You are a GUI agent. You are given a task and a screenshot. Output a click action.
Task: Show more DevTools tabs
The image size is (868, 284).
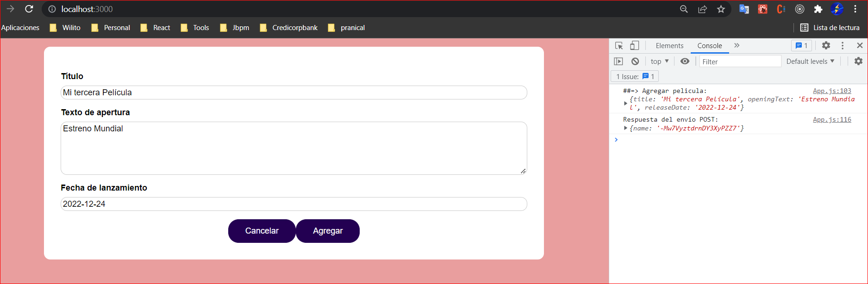pos(737,45)
